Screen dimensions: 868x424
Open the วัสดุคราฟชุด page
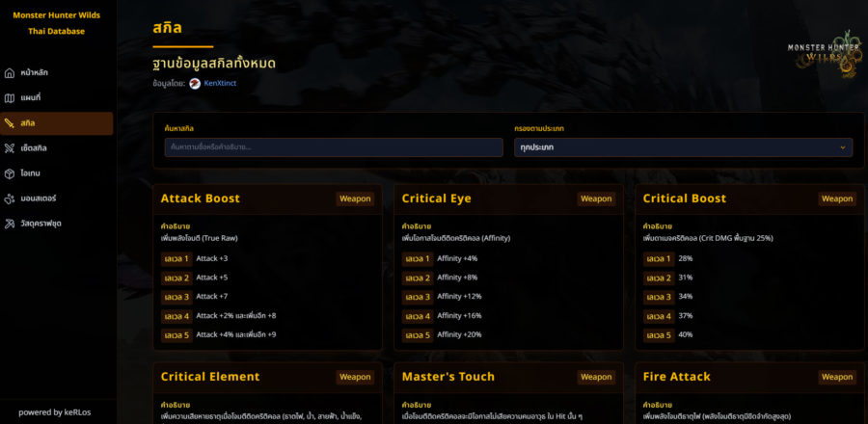[x=57, y=224]
